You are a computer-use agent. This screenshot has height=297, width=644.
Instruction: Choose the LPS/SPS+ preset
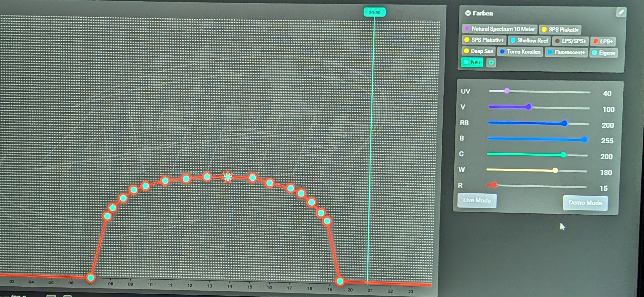point(570,41)
